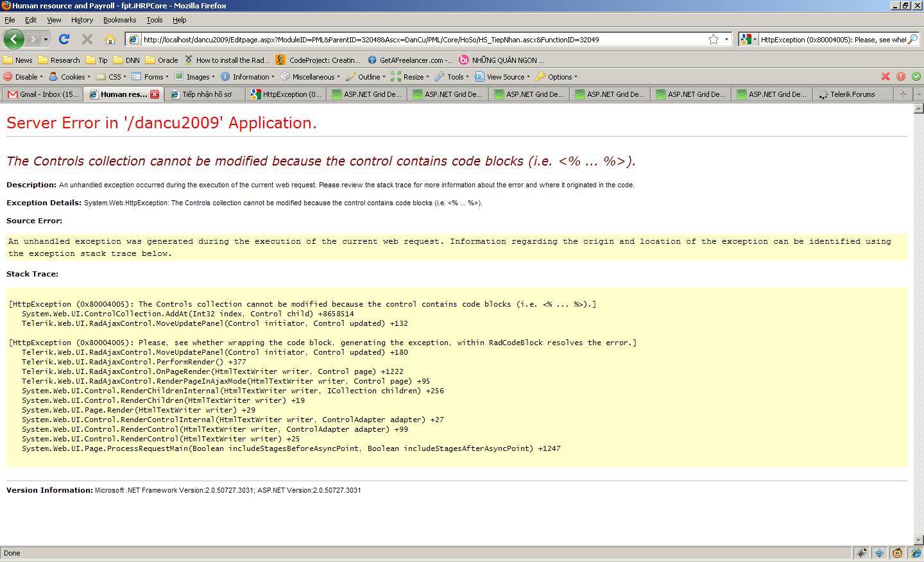Open the back/forward history dropdown arrow

[46, 40]
